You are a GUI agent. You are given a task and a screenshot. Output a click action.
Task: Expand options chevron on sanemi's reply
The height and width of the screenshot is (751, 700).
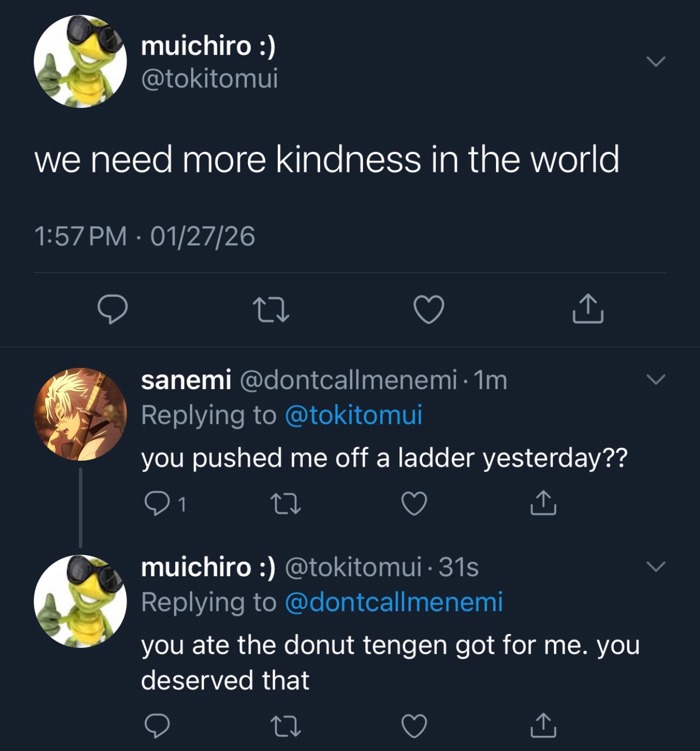[656, 379]
